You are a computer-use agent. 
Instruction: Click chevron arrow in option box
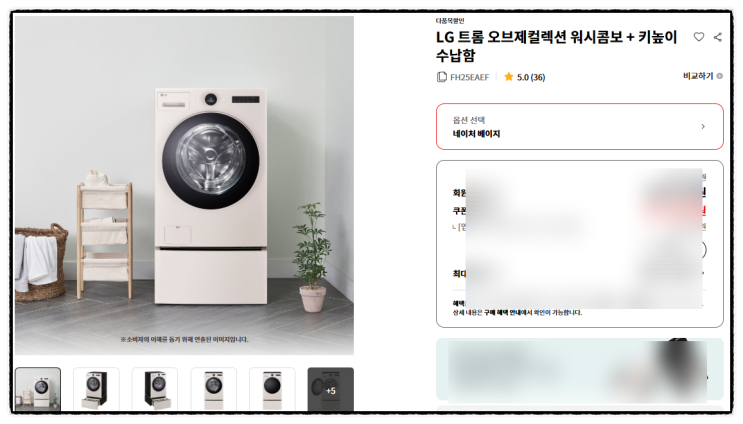(703, 126)
